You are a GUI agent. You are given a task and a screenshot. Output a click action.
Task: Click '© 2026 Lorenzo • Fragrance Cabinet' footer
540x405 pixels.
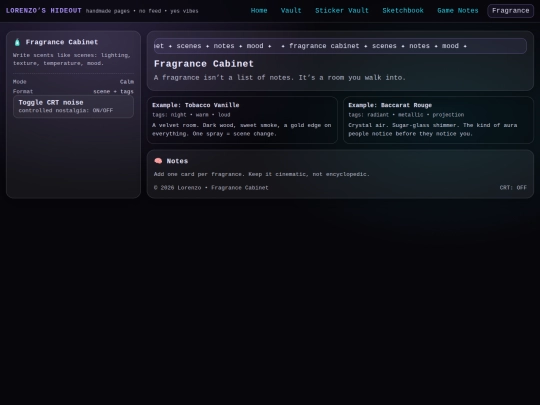coord(211,188)
